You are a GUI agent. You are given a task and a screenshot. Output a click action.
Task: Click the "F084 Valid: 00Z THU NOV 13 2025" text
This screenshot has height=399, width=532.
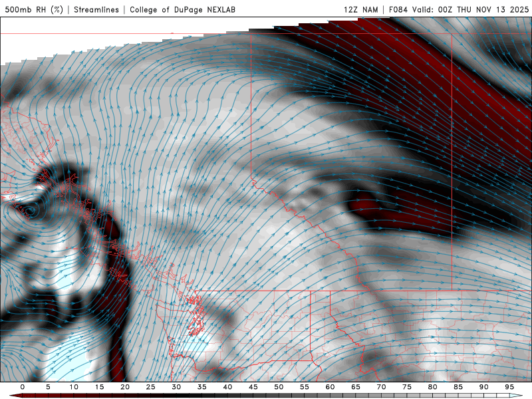click(459, 9)
